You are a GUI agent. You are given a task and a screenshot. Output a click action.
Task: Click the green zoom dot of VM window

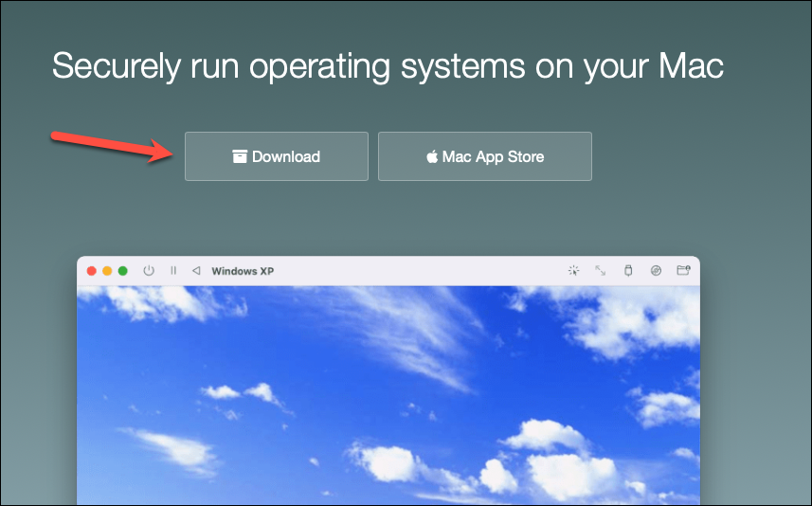point(123,271)
